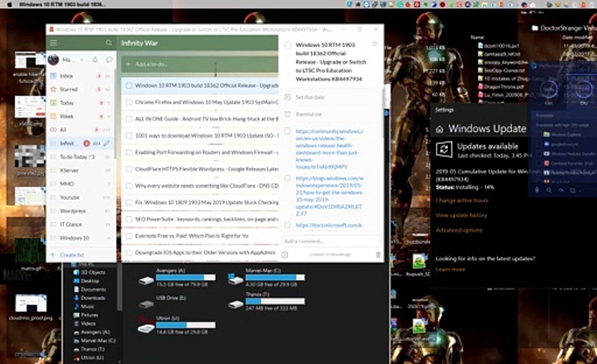Open the Today smart list
This screenshot has width=597, height=364.
pos(81,103)
